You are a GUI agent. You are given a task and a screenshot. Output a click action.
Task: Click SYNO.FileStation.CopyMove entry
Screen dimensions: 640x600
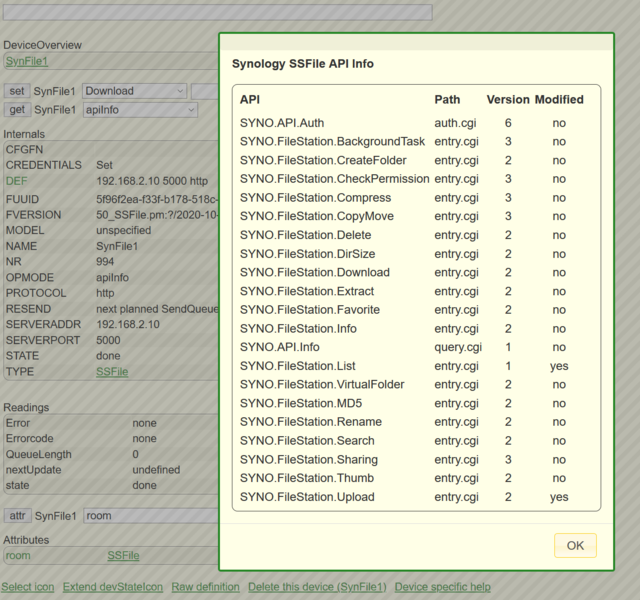point(317,216)
